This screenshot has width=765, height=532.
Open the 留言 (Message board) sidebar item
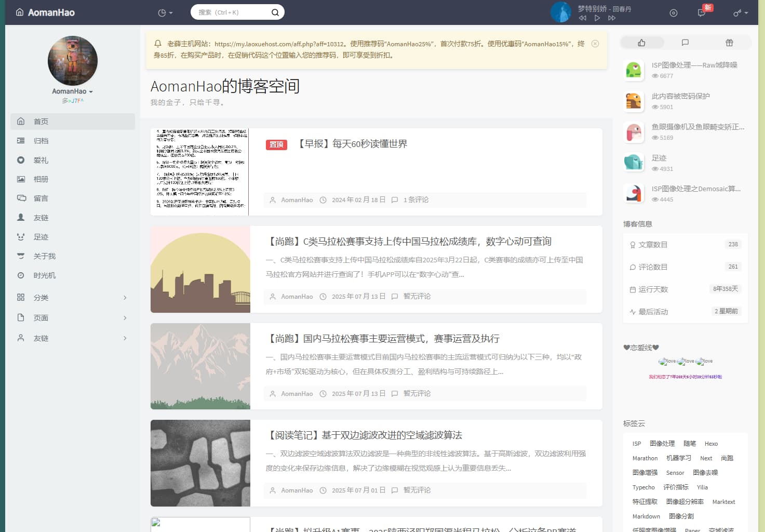pos(41,198)
